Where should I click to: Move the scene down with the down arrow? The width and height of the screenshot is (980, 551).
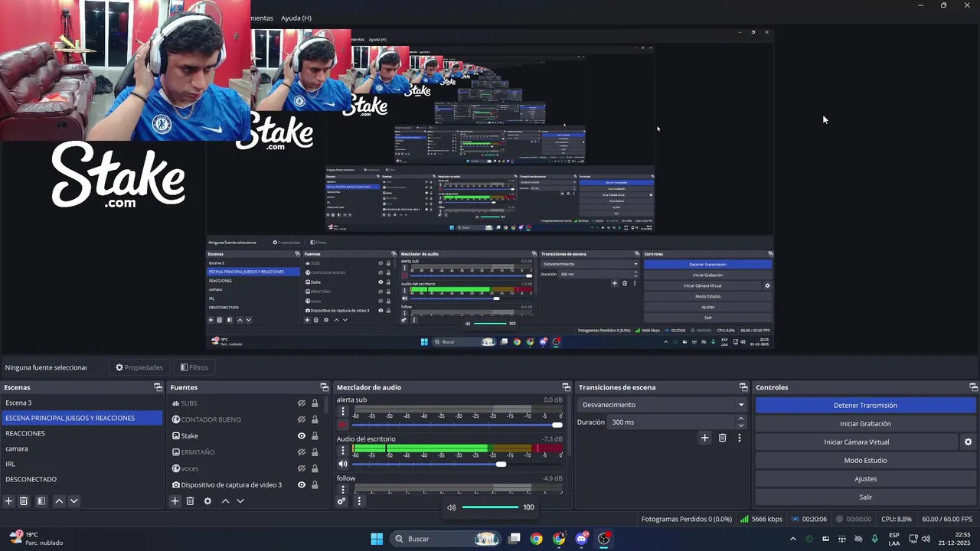[x=73, y=501]
